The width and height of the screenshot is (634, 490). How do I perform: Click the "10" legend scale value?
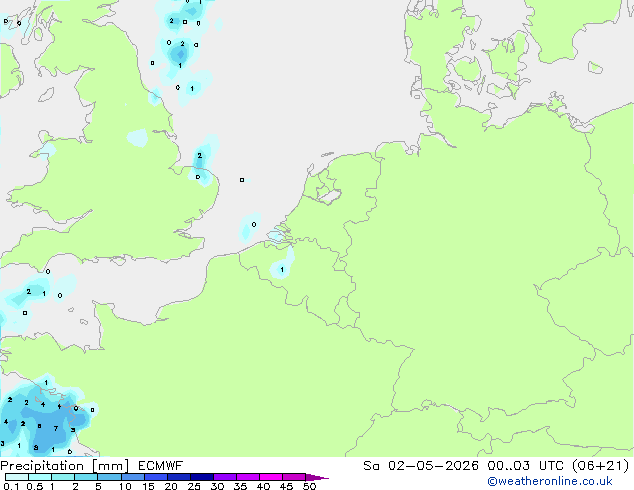click(125, 486)
